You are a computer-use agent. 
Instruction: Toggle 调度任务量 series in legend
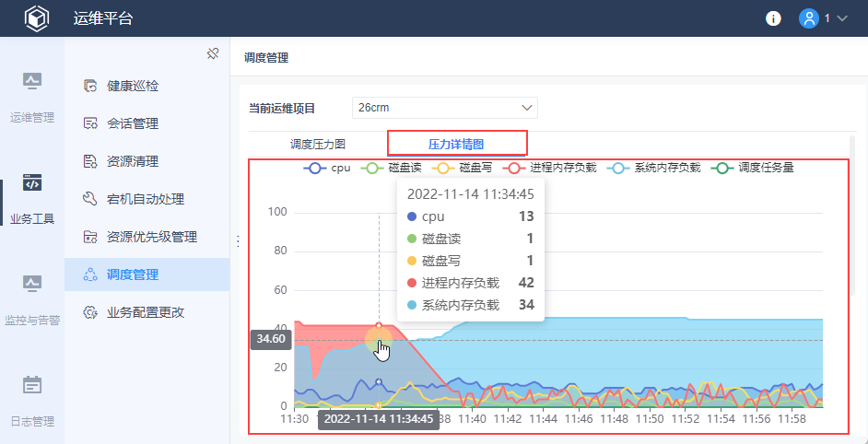[752, 169]
